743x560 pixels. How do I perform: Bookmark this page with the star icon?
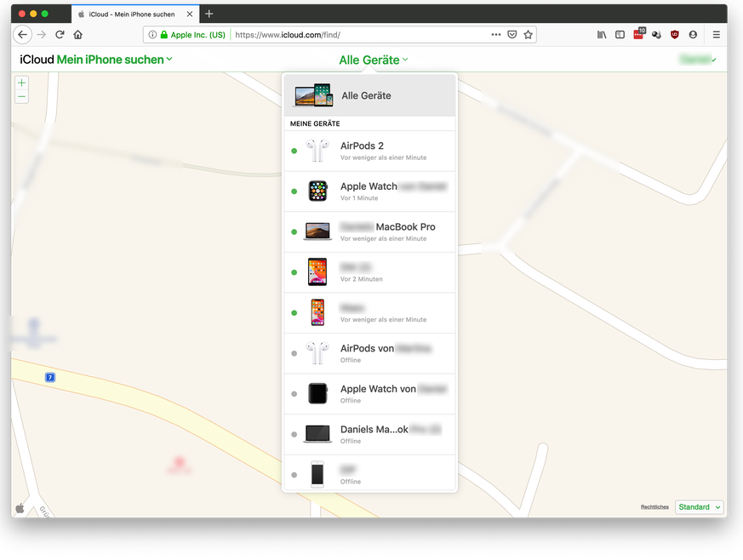529,35
